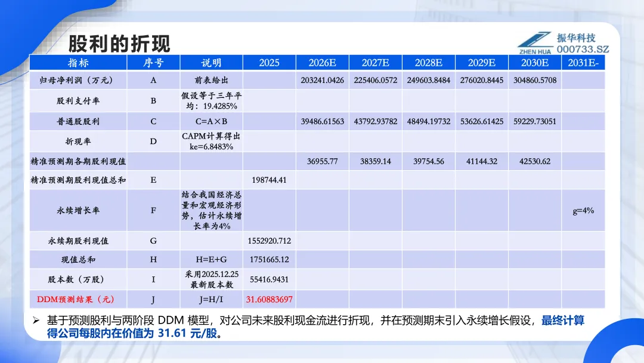The image size is (644, 363).
Task: Click the 永续期股利现值 row label
Action: (78, 241)
